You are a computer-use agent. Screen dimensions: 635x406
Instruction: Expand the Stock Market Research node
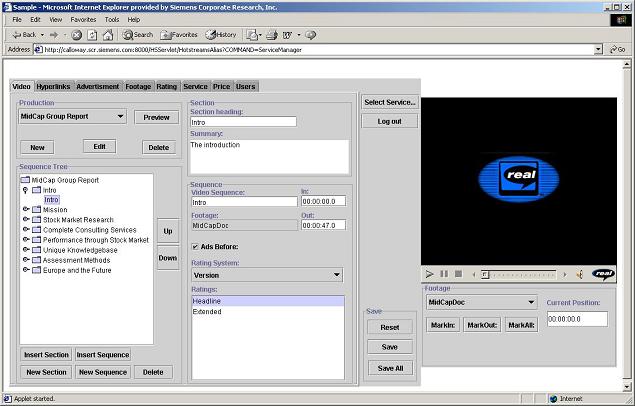tap(26, 220)
